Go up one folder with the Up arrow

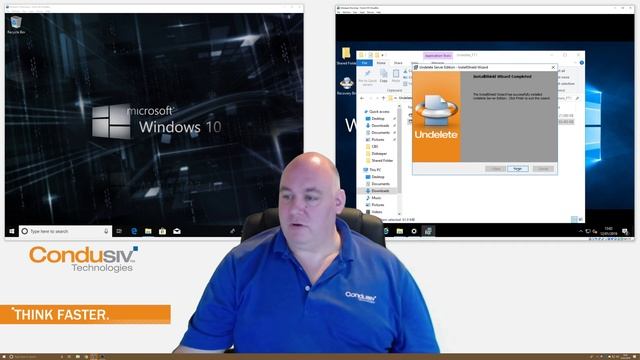tap(383, 98)
